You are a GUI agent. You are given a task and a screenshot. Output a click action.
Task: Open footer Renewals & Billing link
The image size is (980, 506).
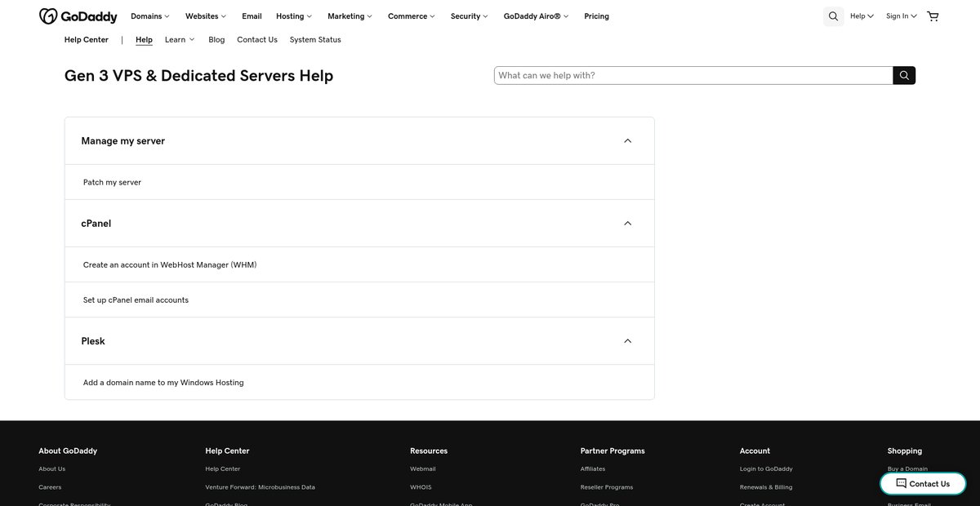click(766, 486)
